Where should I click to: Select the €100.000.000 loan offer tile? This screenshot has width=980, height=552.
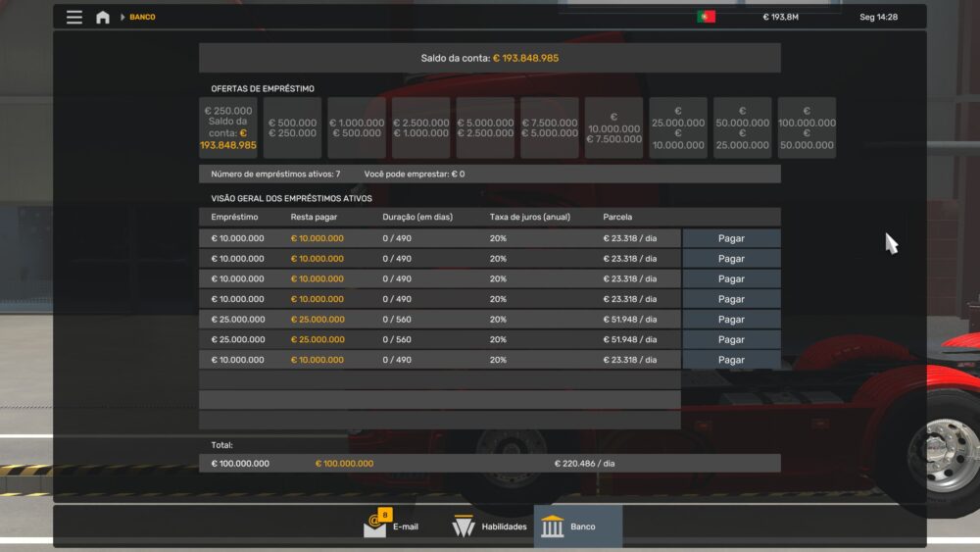click(807, 127)
